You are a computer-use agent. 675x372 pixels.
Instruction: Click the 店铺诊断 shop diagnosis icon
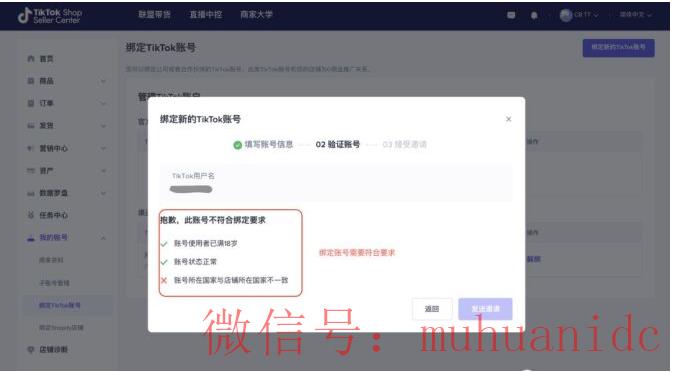coord(31,350)
